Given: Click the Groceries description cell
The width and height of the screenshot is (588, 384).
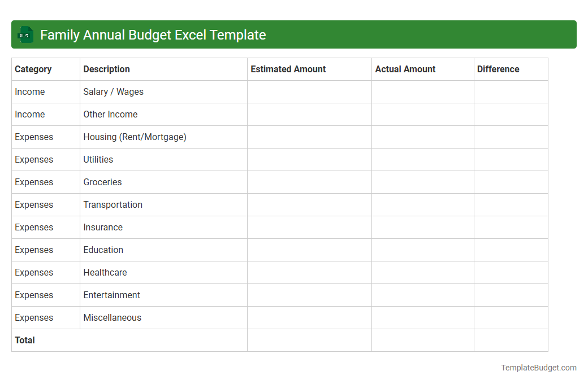Looking at the screenshot, I should (x=102, y=182).
